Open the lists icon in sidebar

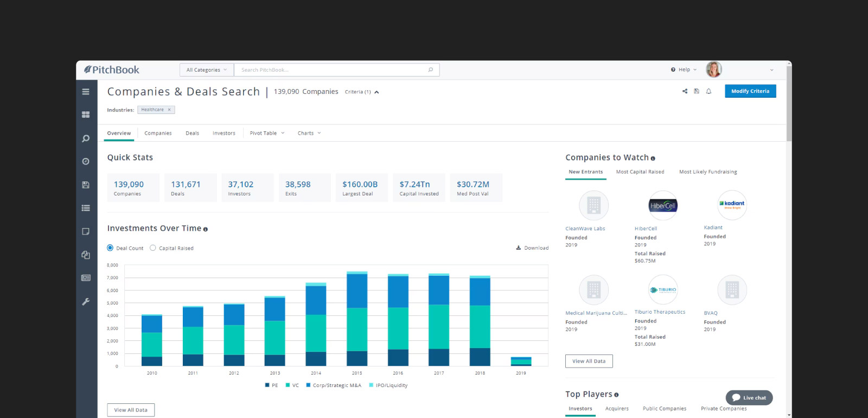coord(86,208)
